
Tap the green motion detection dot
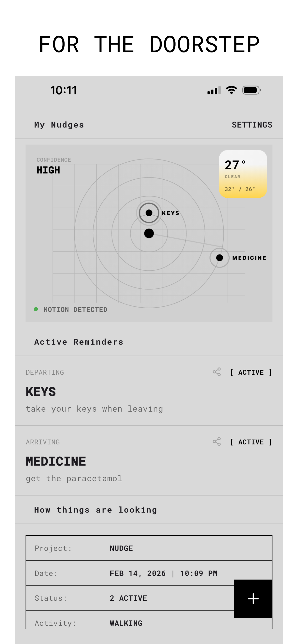pos(36,309)
